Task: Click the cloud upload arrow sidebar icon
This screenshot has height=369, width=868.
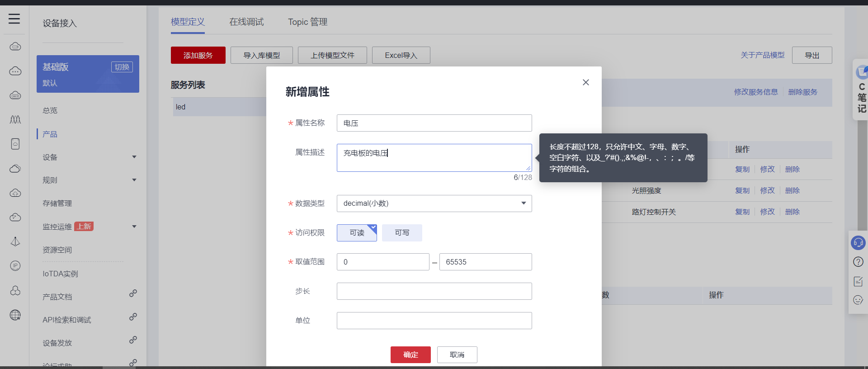Action: point(15,193)
